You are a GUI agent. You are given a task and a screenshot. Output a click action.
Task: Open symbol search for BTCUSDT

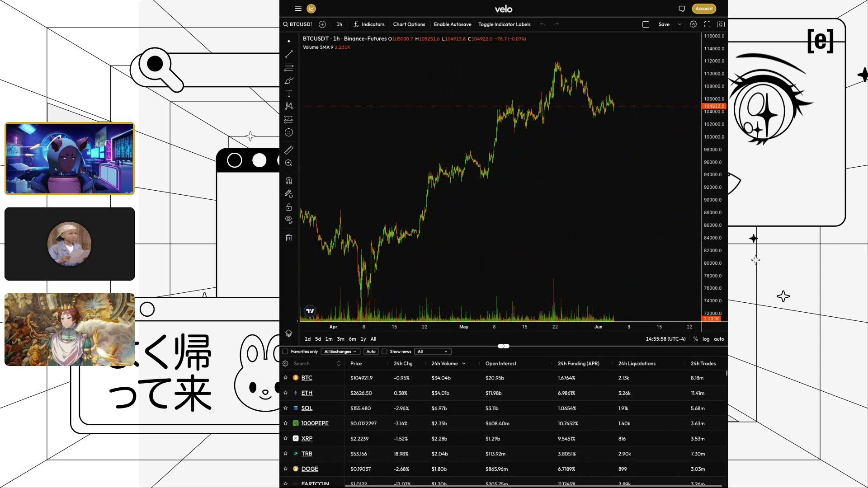[298, 24]
